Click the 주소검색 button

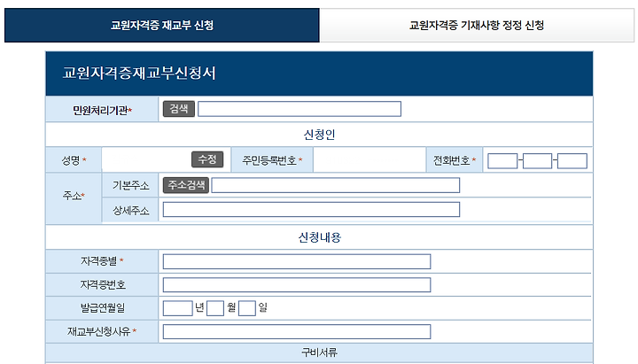[x=186, y=185]
